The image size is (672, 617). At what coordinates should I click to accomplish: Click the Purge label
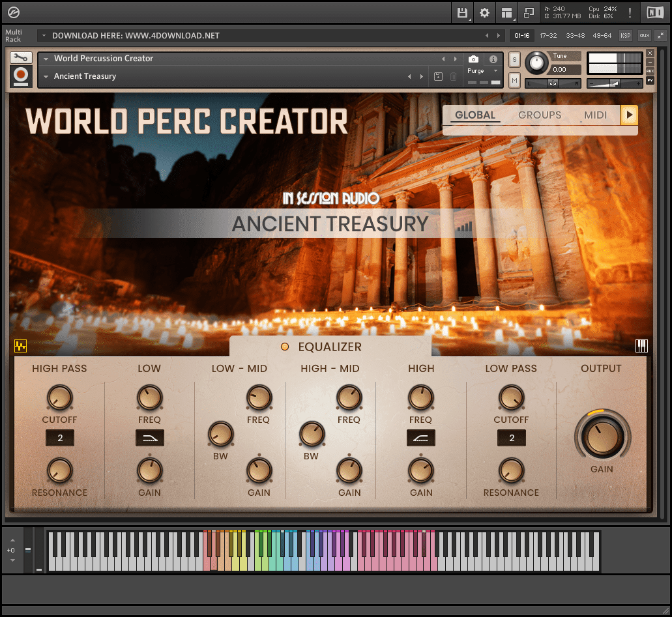click(476, 71)
